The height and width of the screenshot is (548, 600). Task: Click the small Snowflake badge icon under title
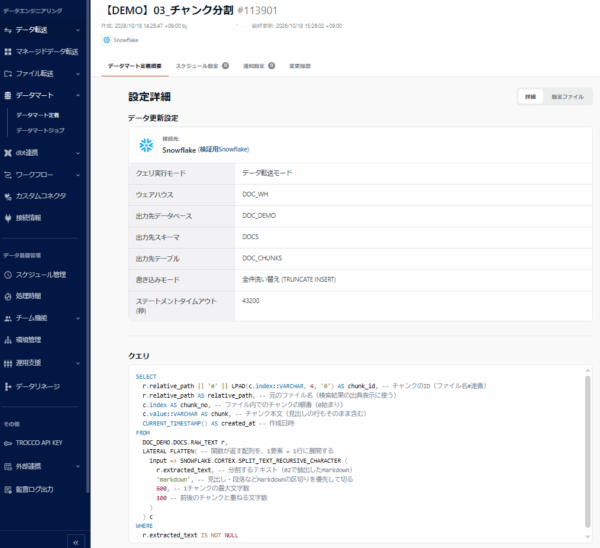coord(106,40)
